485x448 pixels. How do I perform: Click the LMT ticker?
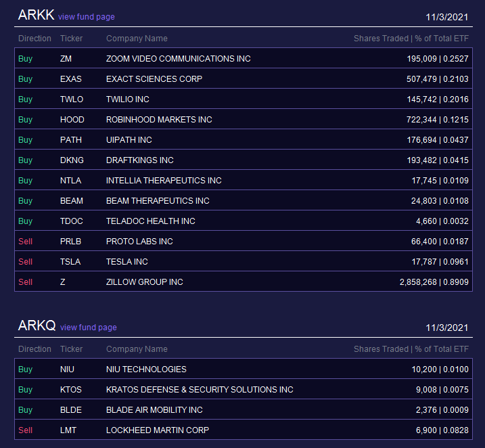click(x=68, y=430)
